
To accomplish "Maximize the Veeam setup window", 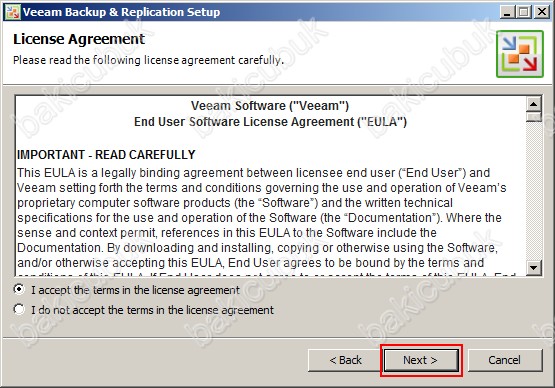I will pyautogui.click(x=524, y=12).
